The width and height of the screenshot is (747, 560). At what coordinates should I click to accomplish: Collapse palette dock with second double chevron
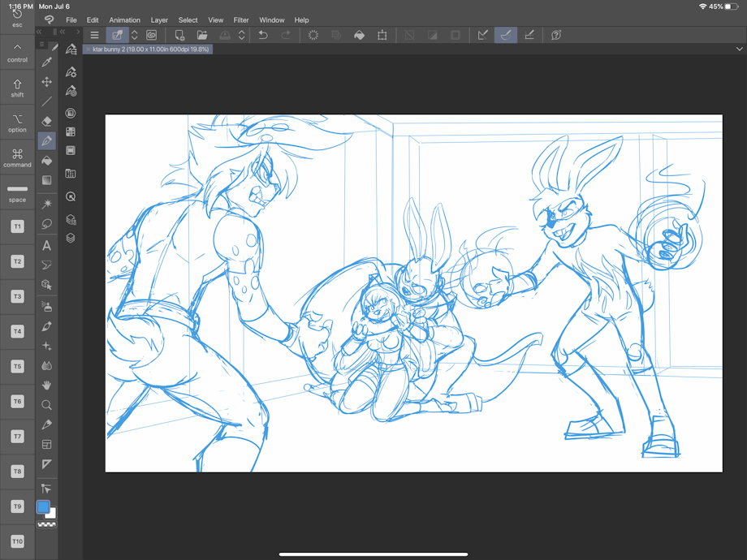(63, 32)
